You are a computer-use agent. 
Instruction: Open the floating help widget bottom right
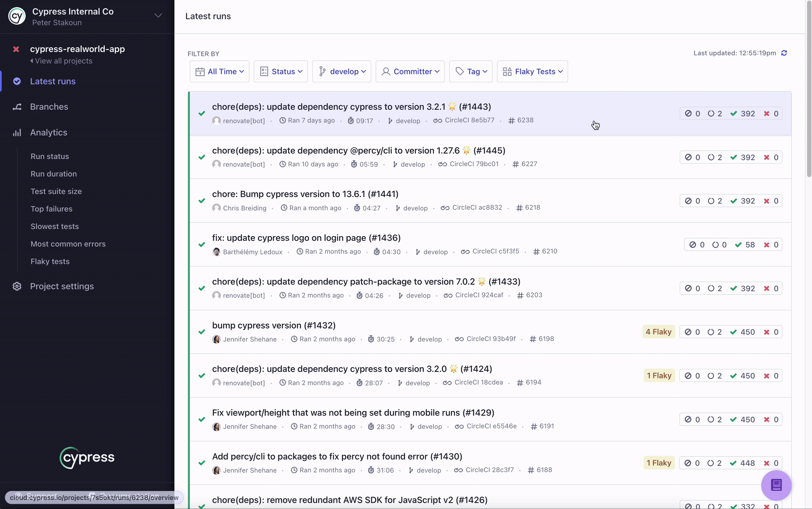[776, 485]
